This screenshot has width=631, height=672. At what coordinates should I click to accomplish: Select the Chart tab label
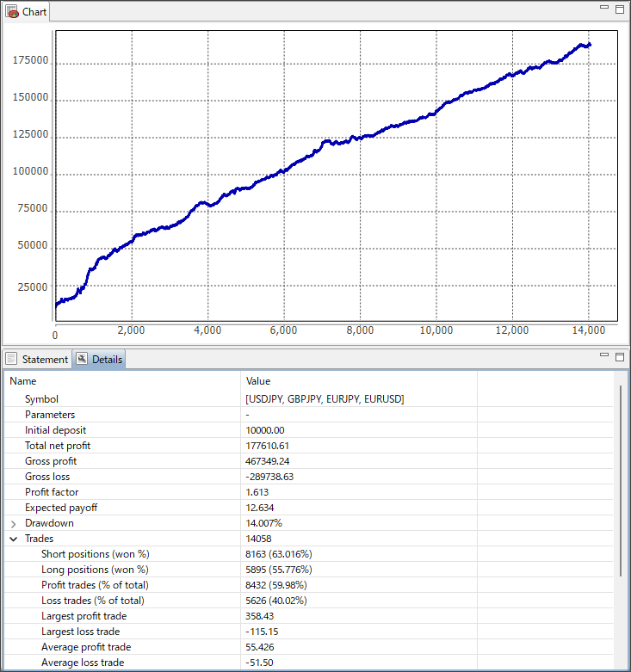click(x=34, y=12)
